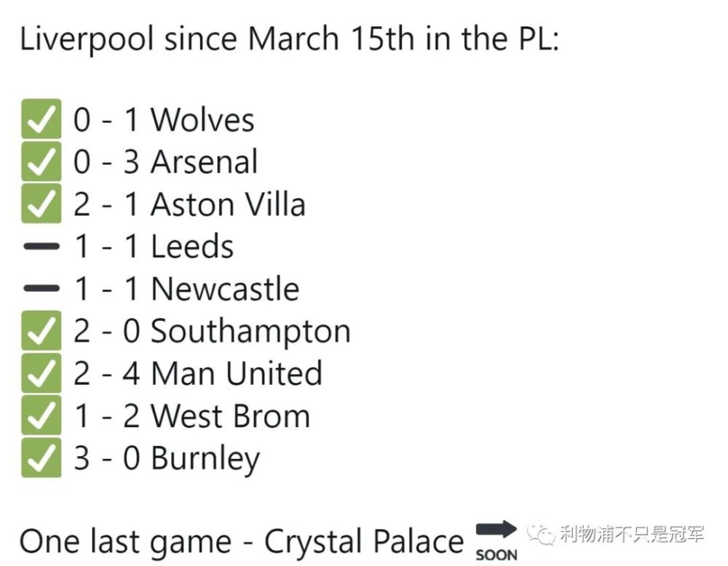This screenshot has width=728, height=566.
Task: Click the heading Liverpool since March 15th
Action: 289,39
